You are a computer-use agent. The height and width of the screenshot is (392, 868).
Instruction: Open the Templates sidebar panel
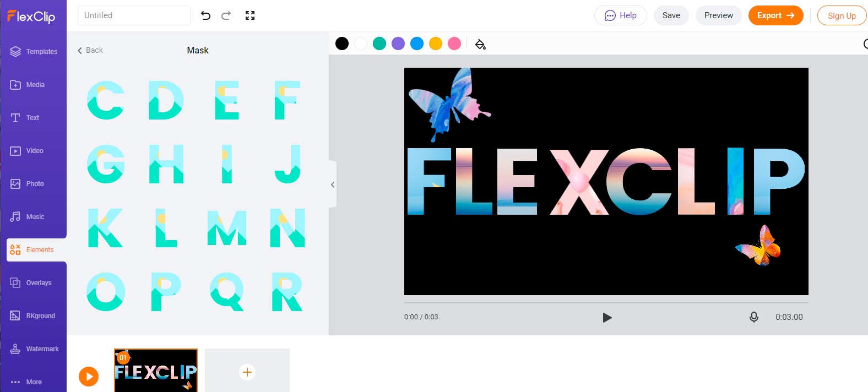(x=34, y=51)
